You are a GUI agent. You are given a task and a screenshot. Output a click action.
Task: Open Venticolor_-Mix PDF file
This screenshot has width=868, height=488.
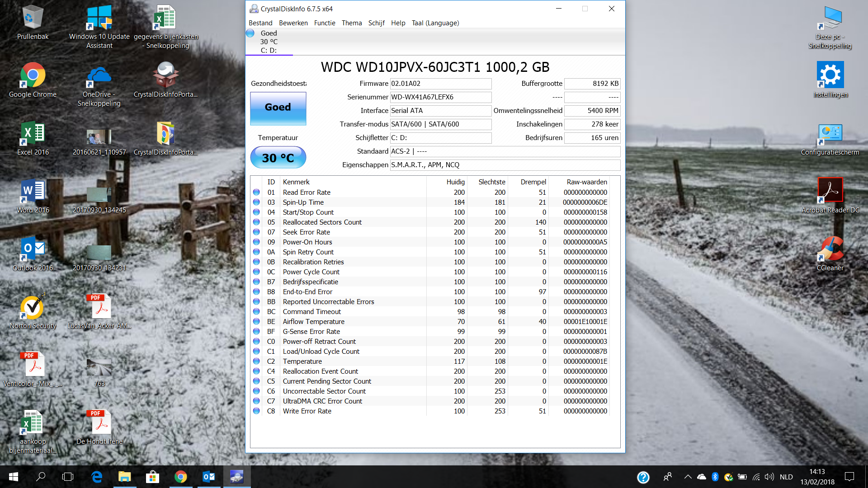coord(33,370)
